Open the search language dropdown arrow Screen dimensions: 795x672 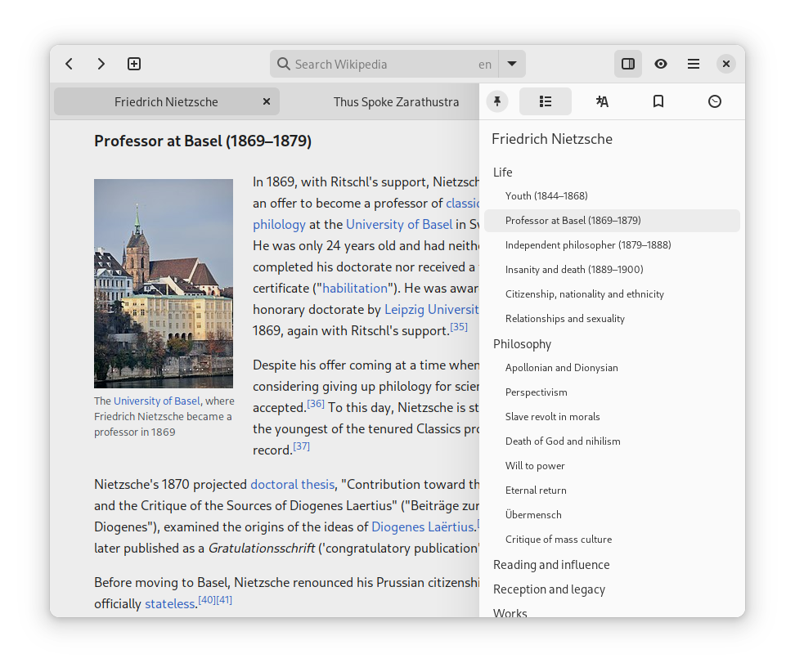tap(512, 64)
